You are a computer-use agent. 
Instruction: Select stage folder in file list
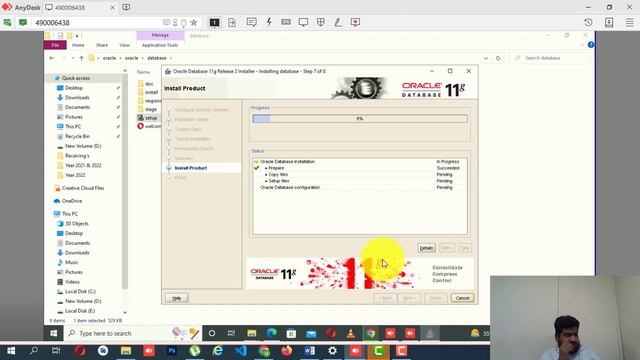tap(151, 109)
